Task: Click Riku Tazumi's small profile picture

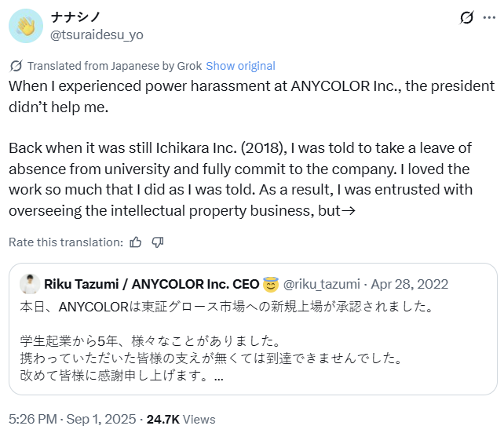Action: coord(30,283)
